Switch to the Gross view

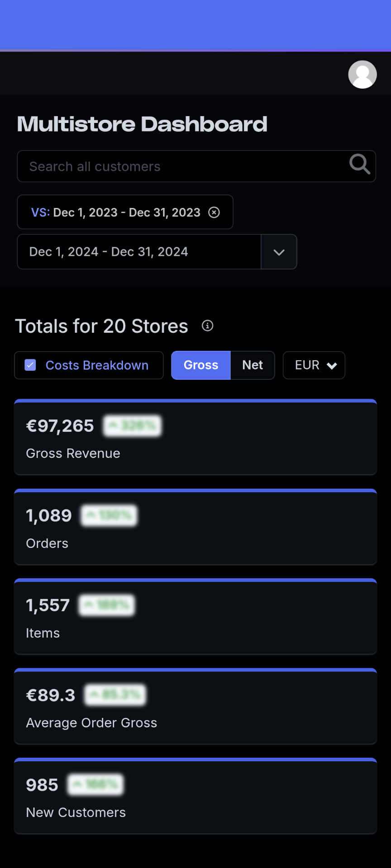201,365
